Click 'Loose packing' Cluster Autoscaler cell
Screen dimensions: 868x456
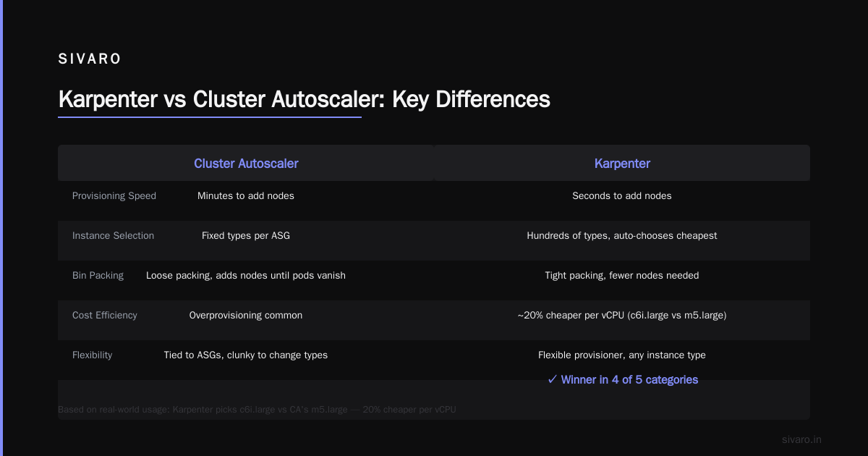coord(246,276)
